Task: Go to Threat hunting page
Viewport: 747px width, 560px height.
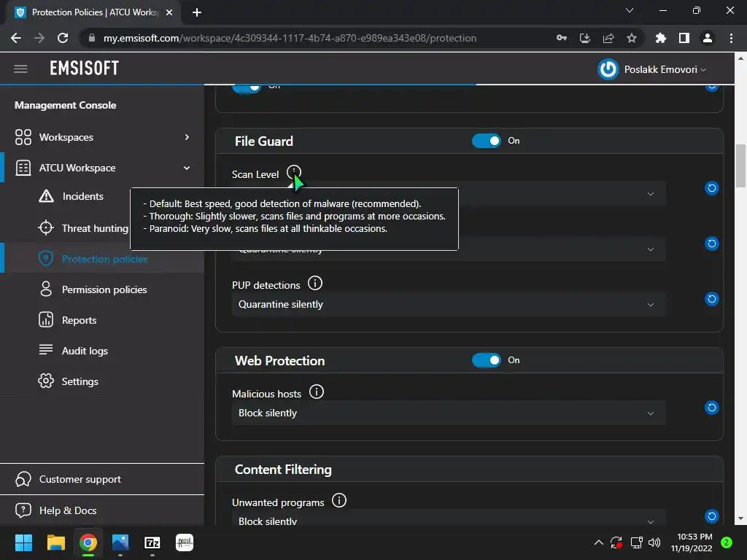Action: pyautogui.click(x=95, y=228)
